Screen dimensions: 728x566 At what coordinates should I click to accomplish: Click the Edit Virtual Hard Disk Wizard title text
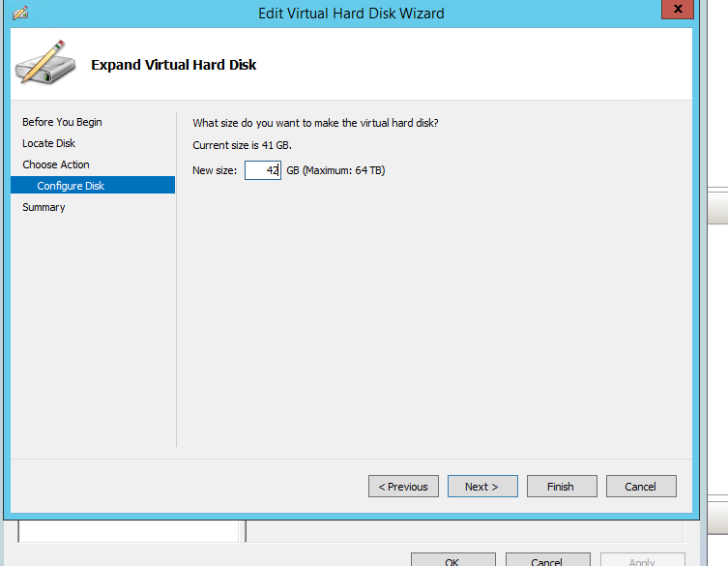pyautogui.click(x=351, y=14)
